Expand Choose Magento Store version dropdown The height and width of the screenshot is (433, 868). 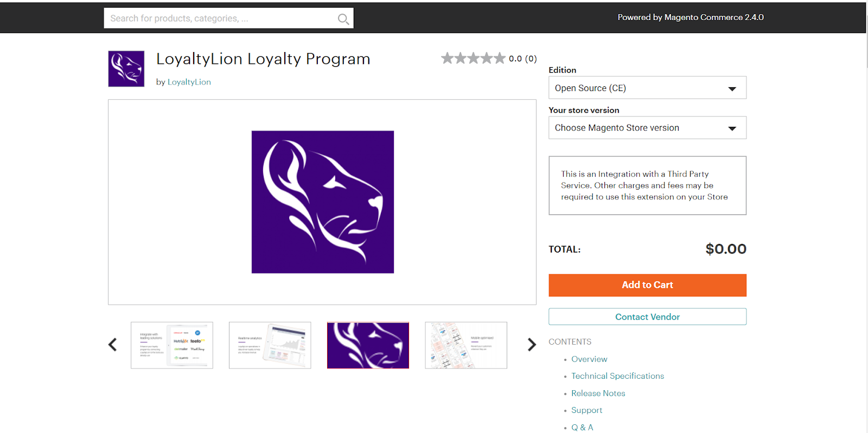click(x=647, y=128)
